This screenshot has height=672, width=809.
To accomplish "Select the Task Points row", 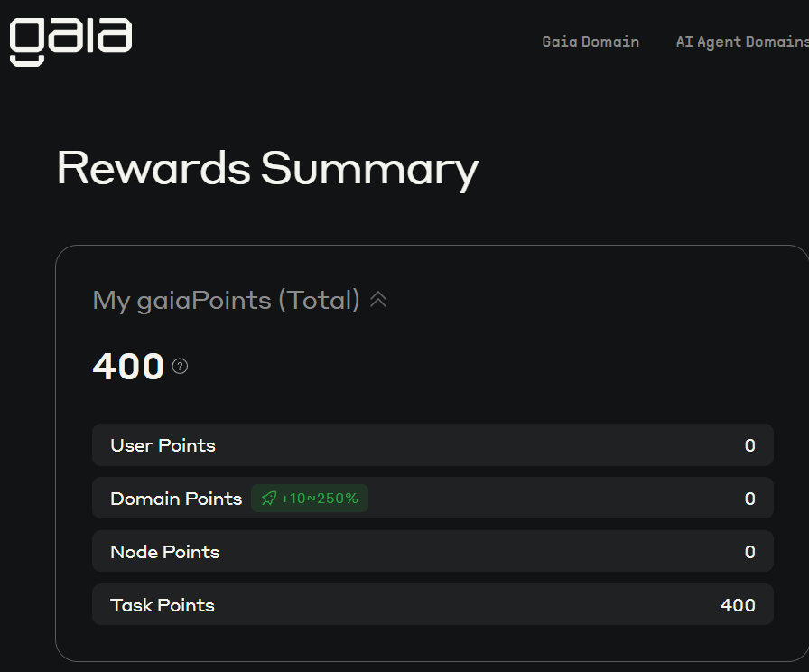I will [432, 604].
